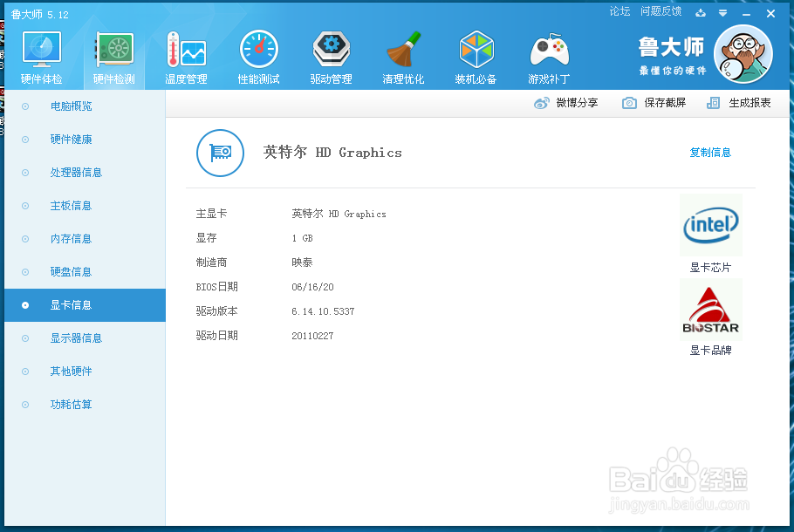794x532 pixels.
Task: Click the 清理优化 broom icon
Action: (x=404, y=49)
